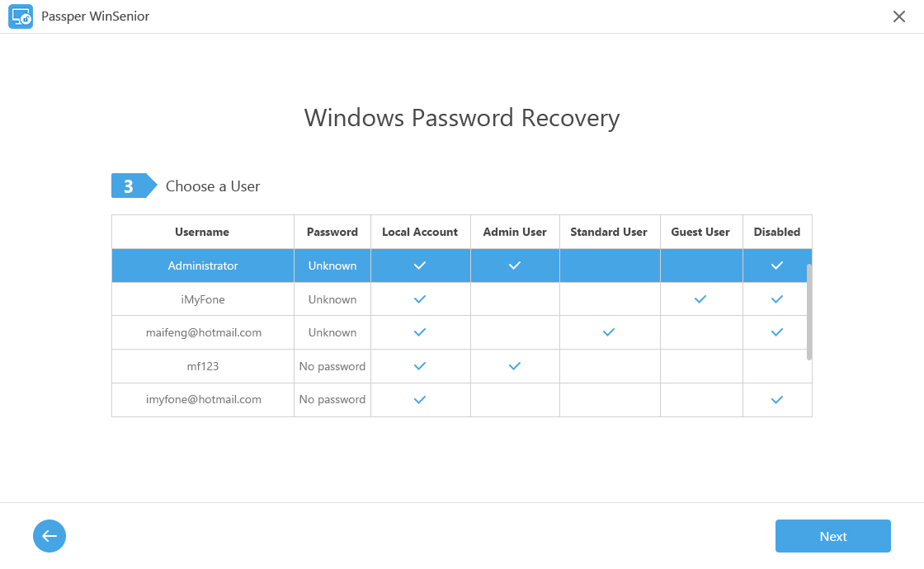The width and height of the screenshot is (924, 569).
Task: Click maifeng@hotmail.com's Standard User checkmark
Action: (x=609, y=332)
